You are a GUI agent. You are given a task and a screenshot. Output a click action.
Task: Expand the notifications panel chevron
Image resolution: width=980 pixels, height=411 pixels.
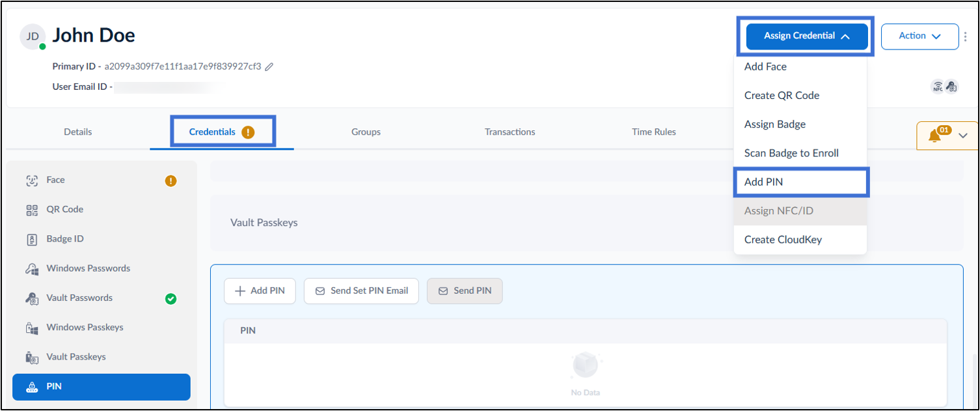tap(963, 135)
